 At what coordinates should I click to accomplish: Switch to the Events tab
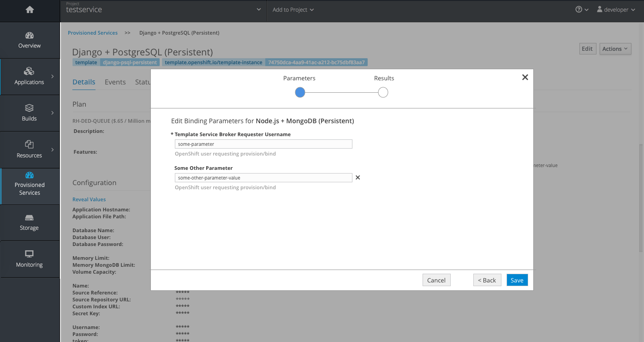pyautogui.click(x=115, y=82)
